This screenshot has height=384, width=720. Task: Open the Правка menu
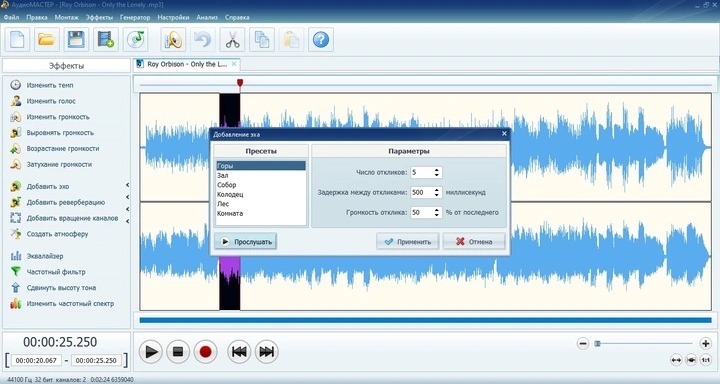point(37,17)
